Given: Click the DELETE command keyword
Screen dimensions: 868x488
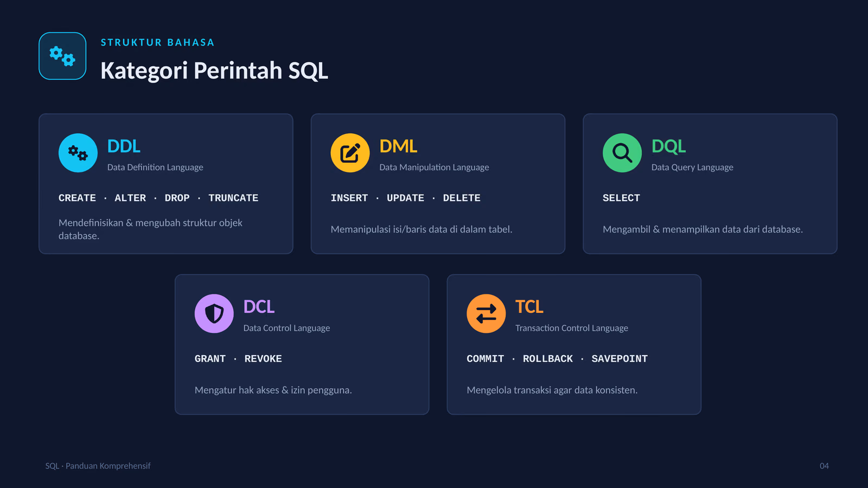Looking at the screenshot, I should point(462,198).
